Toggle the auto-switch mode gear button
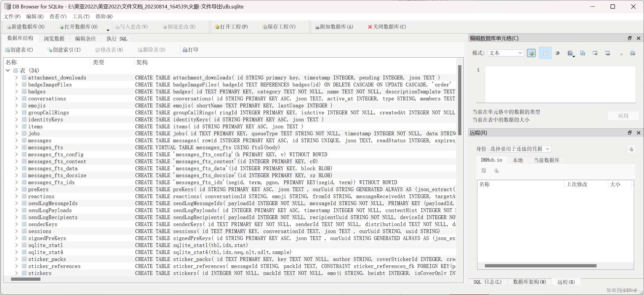 coord(531,53)
